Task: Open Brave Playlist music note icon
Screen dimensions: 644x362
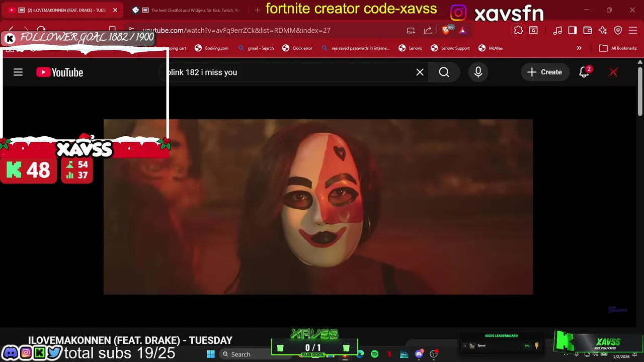Action: (557, 31)
